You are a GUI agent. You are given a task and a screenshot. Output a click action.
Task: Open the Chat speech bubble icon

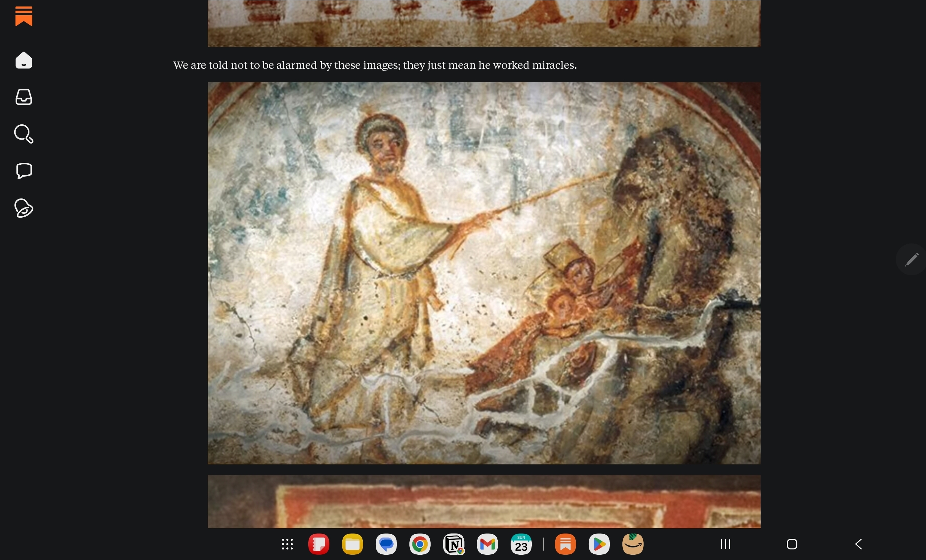[24, 171]
